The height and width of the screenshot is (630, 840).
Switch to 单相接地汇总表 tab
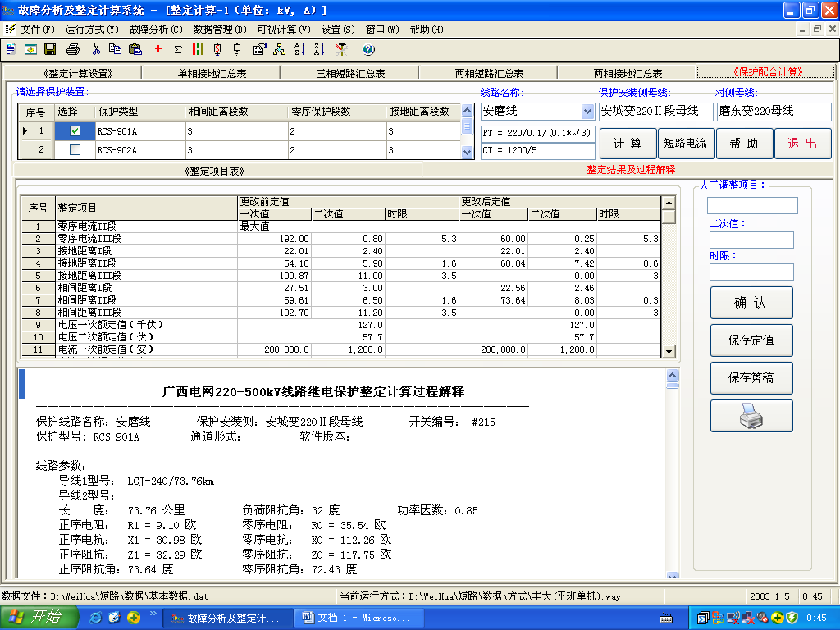tap(212, 73)
